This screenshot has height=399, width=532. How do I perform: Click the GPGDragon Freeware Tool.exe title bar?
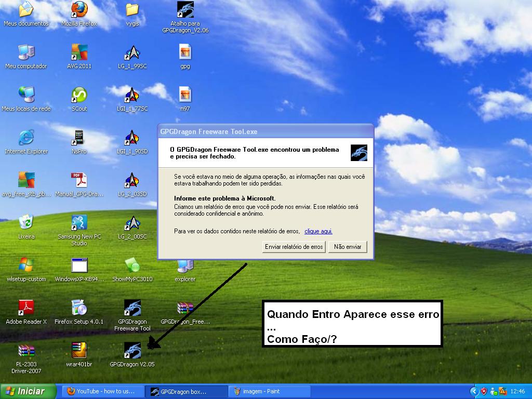[x=265, y=131]
